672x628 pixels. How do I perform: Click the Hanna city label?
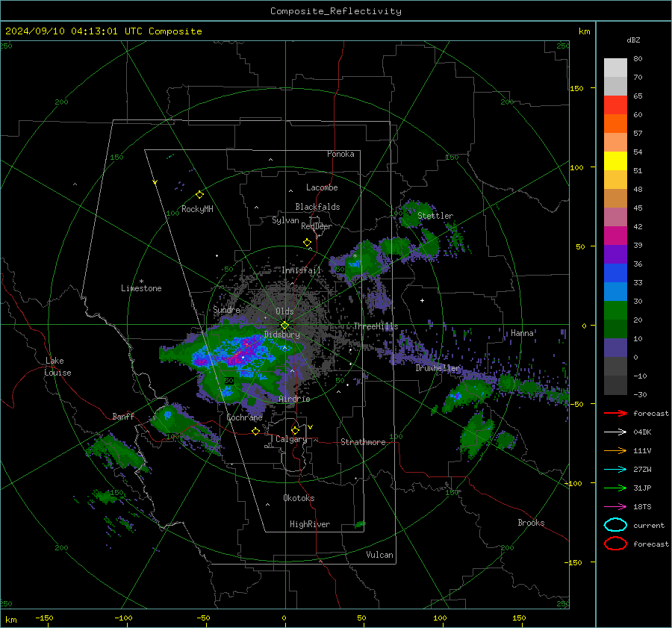pyautogui.click(x=522, y=333)
